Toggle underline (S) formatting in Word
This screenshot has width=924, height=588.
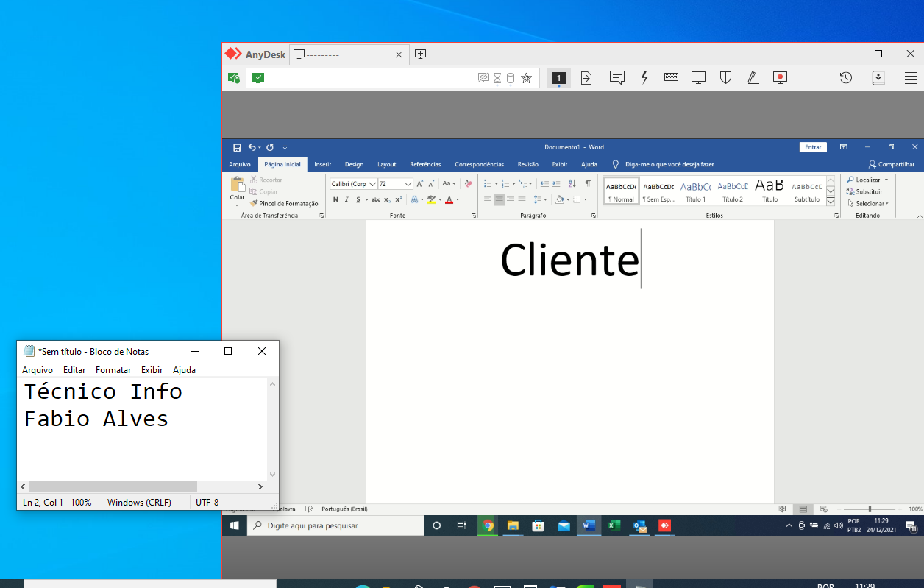coord(358,199)
